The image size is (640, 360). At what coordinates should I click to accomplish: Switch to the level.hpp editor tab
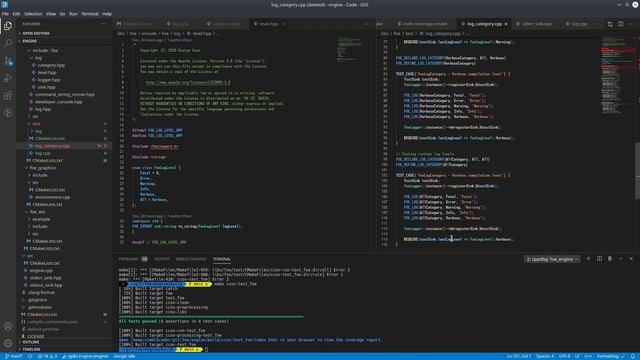point(269,24)
